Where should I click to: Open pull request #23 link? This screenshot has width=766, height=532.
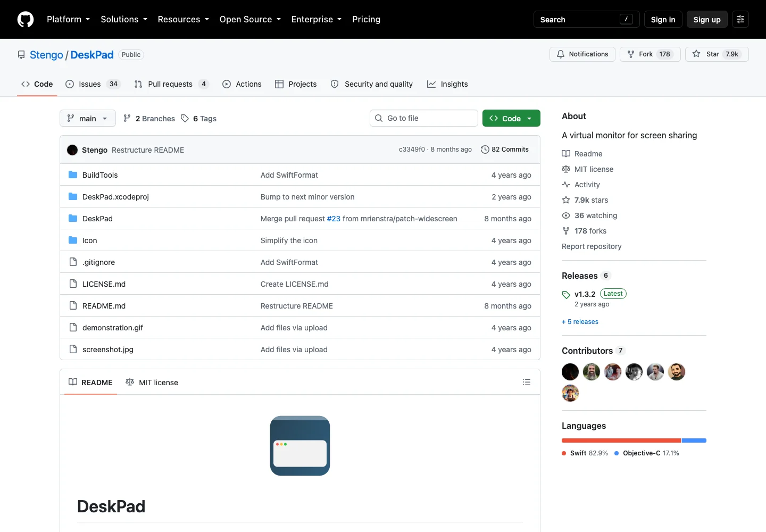(334, 218)
